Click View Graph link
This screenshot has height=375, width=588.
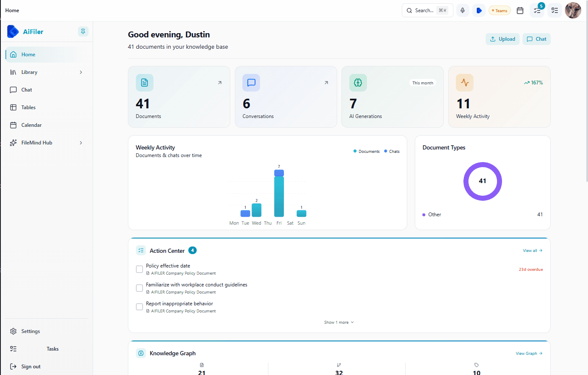coord(529,354)
